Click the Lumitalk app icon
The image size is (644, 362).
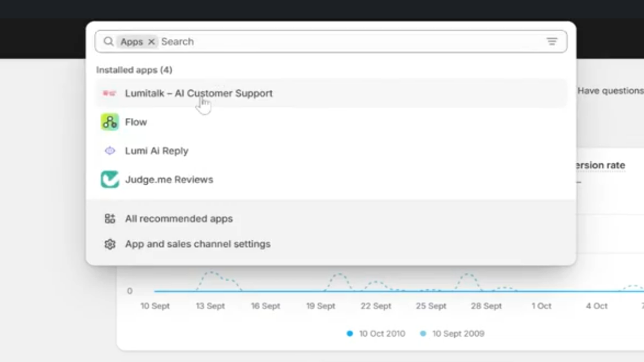click(x=109, y=93)
